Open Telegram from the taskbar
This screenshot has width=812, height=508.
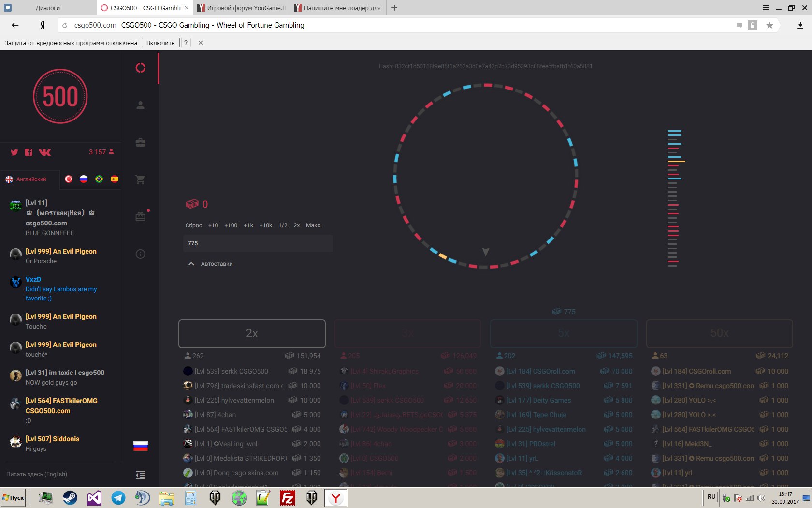tap(118, 497)
